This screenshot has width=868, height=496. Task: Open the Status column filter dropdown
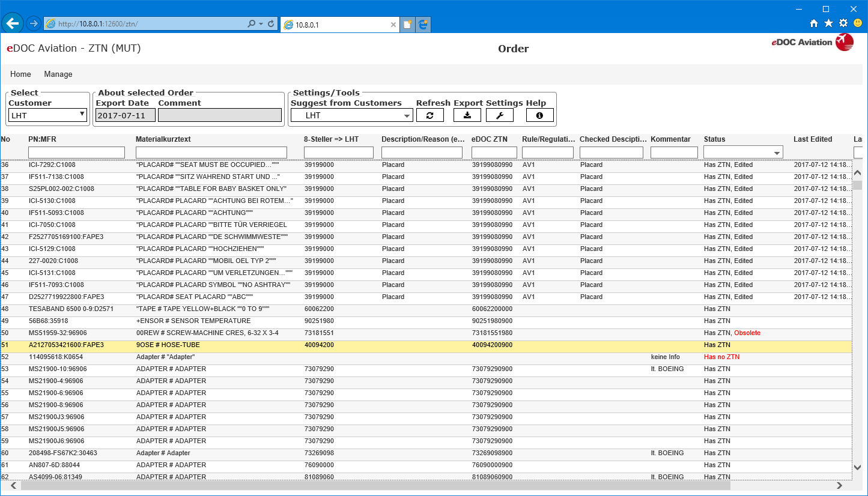click(x=743, y=153)
